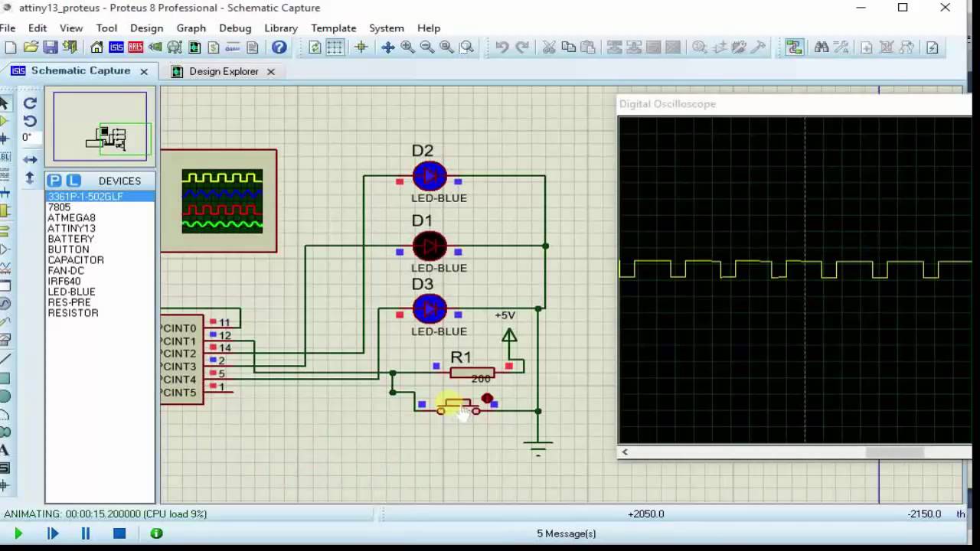Image resolution: width=980 pixels, height=551 pixels.
Task: Click the blue Center at Cursor pan icon
Action: [x=388, y=47]
